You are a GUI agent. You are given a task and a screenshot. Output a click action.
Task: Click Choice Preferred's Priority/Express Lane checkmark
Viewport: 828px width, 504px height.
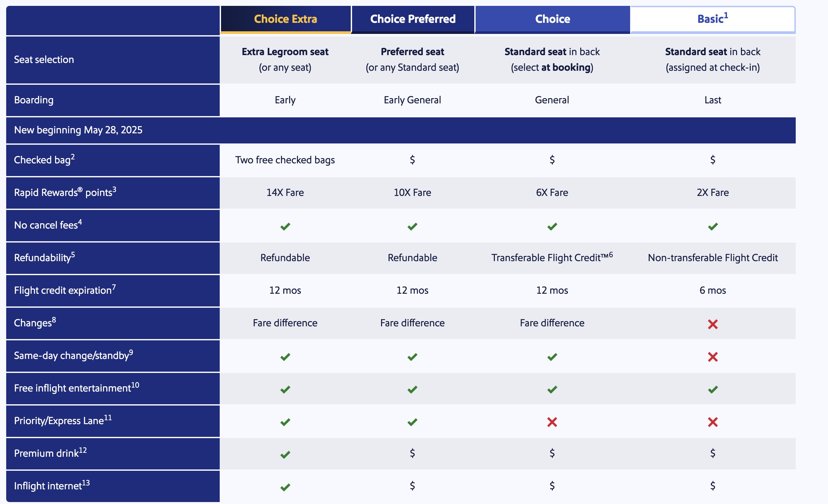(412, 422)
